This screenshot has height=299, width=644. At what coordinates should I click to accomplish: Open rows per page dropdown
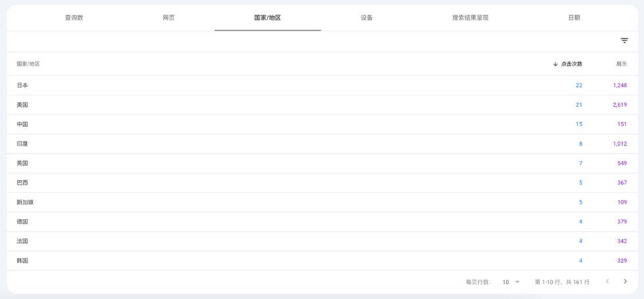[511, 282]
